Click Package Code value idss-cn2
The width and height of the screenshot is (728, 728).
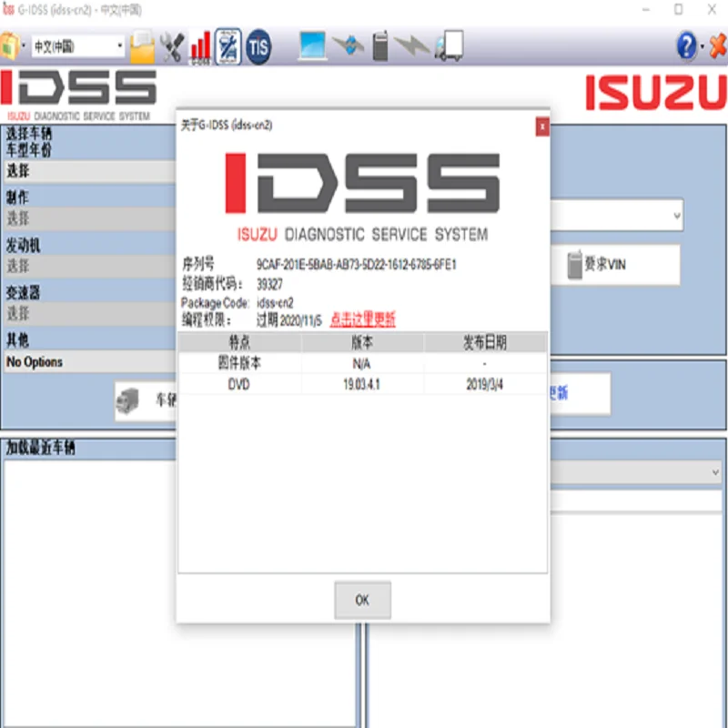[x=276, y=303]
